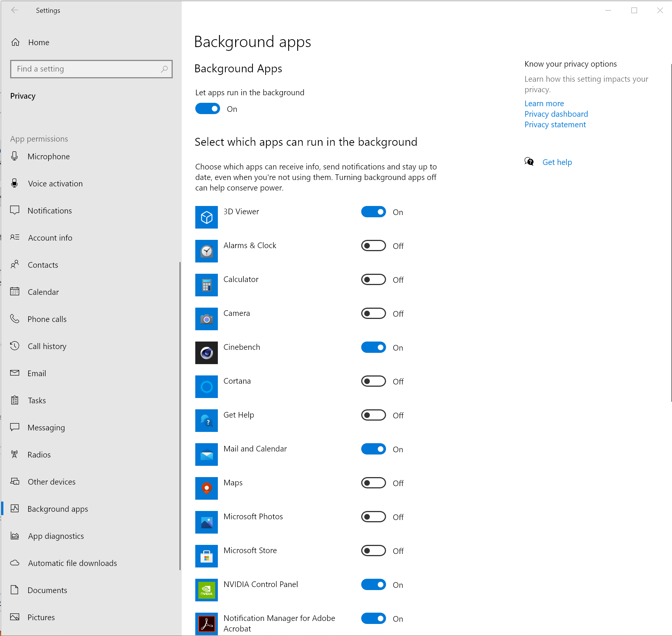
Task: Turn on Camera background toggle
Action: click(374, 314)
